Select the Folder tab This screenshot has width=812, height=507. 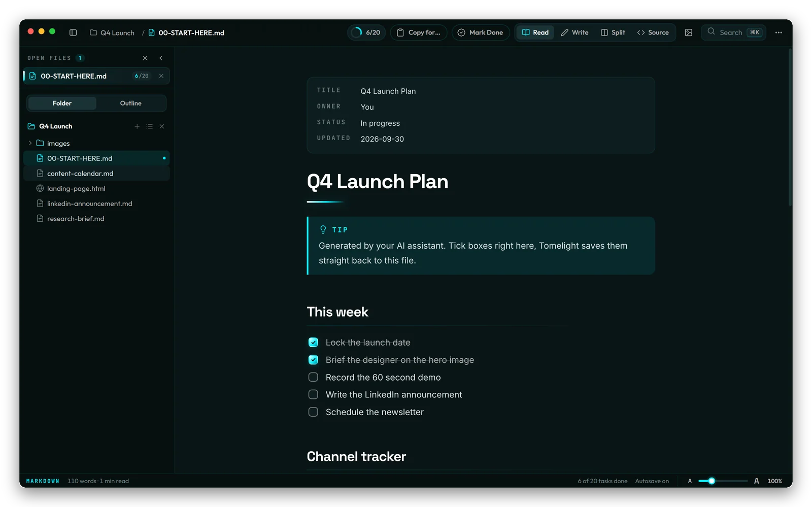tap(62, 104)
